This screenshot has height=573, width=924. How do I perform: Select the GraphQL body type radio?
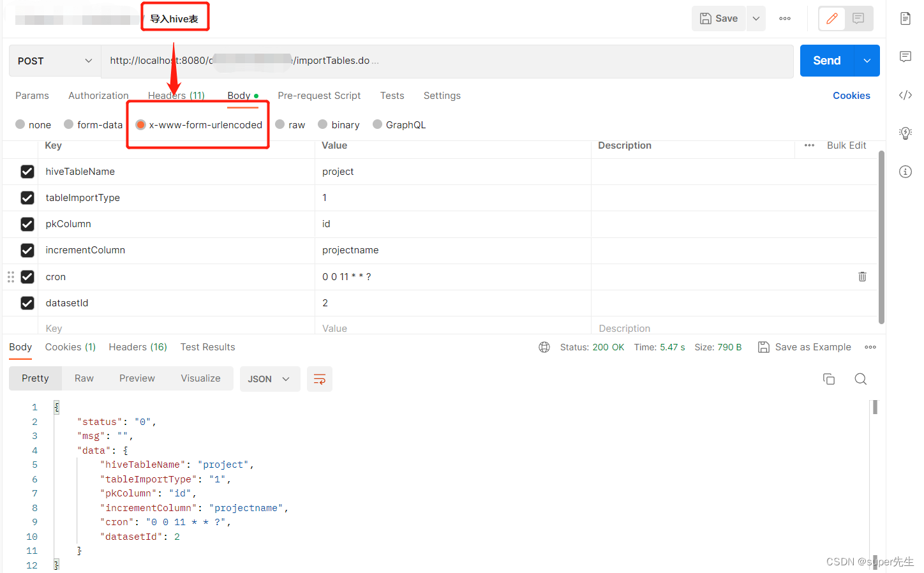coord(378,124)
